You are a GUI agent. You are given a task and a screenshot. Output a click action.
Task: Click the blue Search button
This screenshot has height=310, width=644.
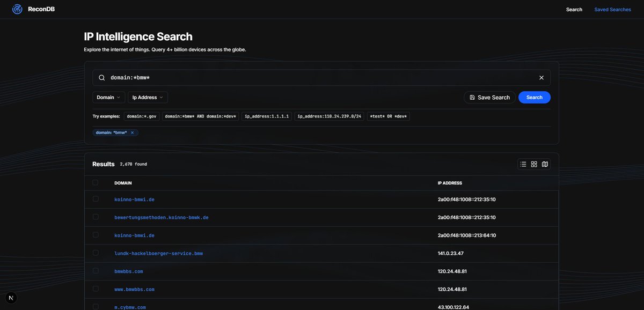[535, 97]
